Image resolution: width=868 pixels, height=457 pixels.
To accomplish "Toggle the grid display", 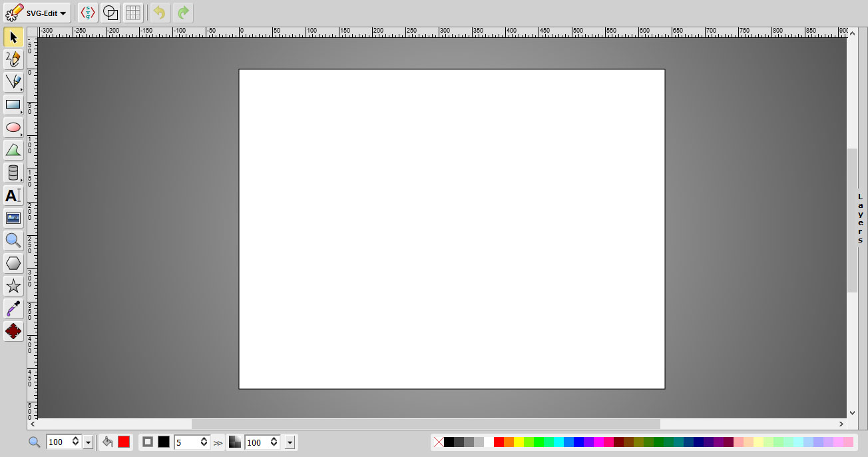I will tap(133, 13).
